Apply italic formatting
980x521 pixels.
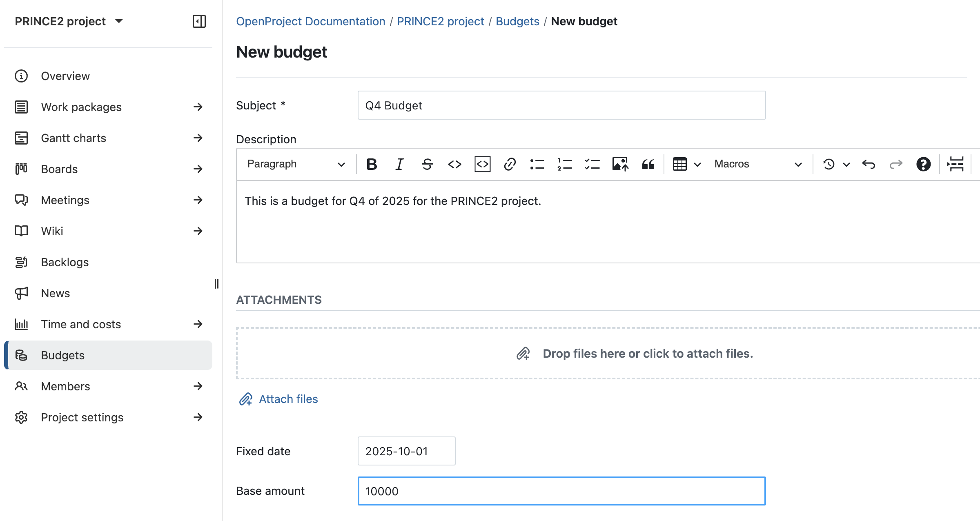coord(399,164)
